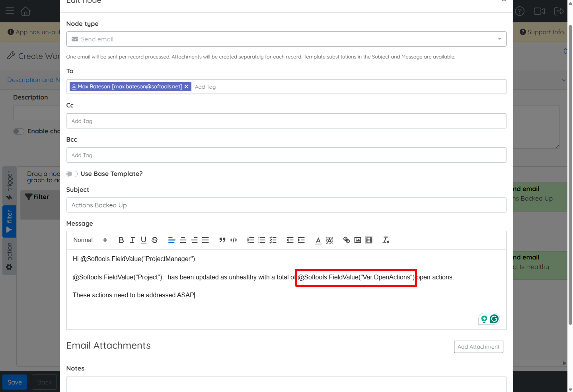
Task: Create a numbered list
Action: click(251, 240)
